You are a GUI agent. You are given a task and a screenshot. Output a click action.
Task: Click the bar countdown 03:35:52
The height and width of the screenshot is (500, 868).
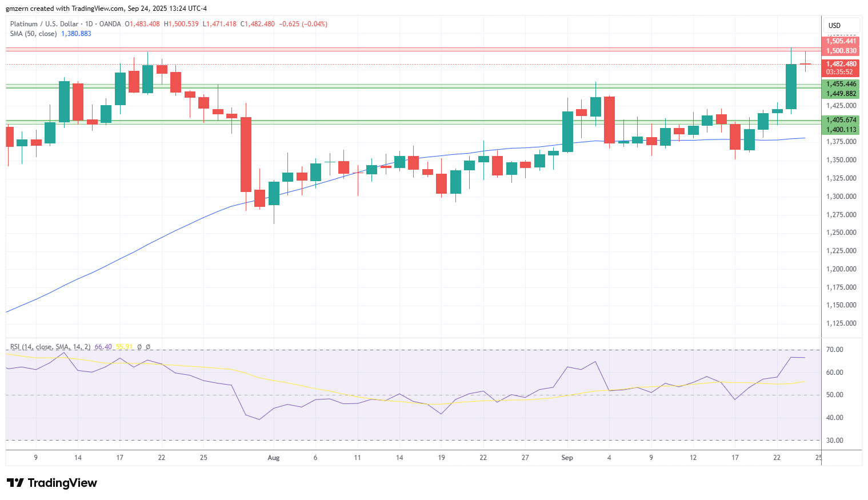839,72
